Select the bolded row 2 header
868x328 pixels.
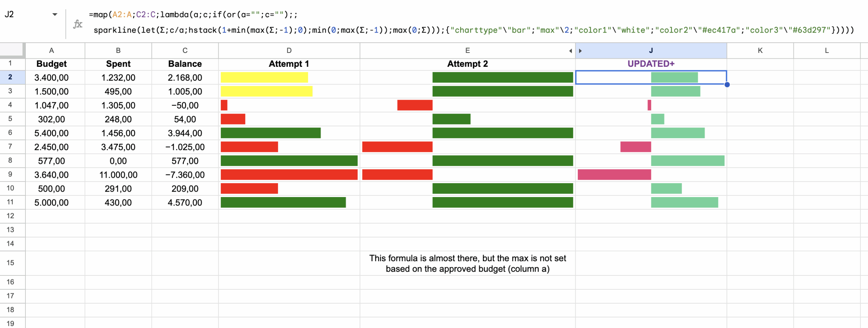coord(12,77)
